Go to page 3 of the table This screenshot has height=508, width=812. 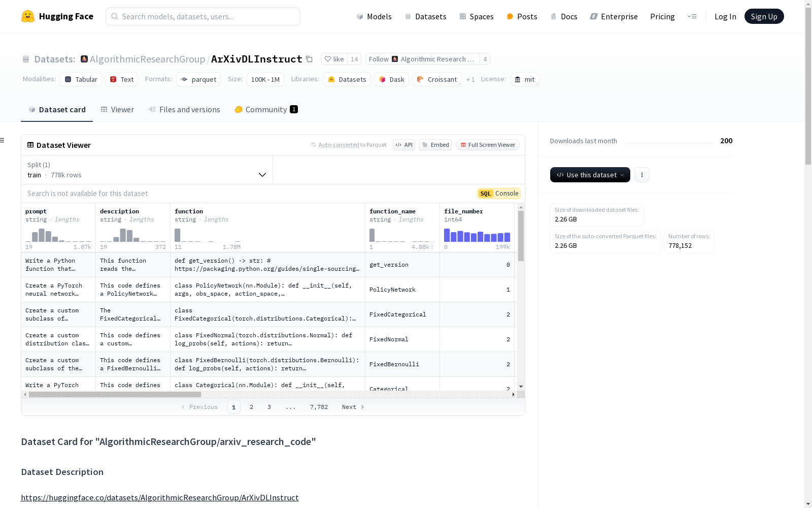coord(269,407)
